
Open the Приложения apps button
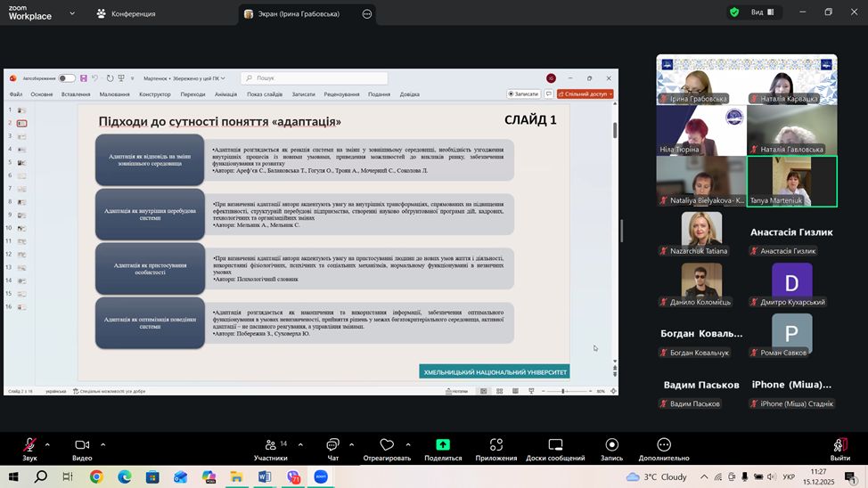(x=496, y=448)
